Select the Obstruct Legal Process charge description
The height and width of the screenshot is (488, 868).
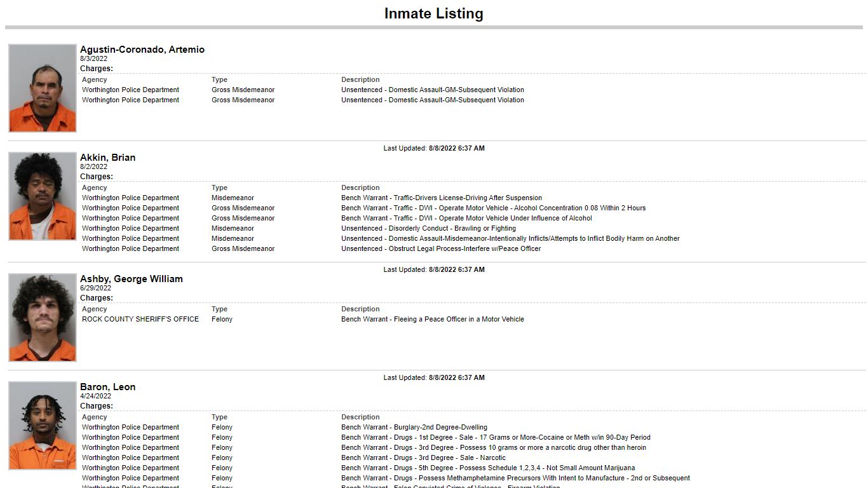point(441,249)
